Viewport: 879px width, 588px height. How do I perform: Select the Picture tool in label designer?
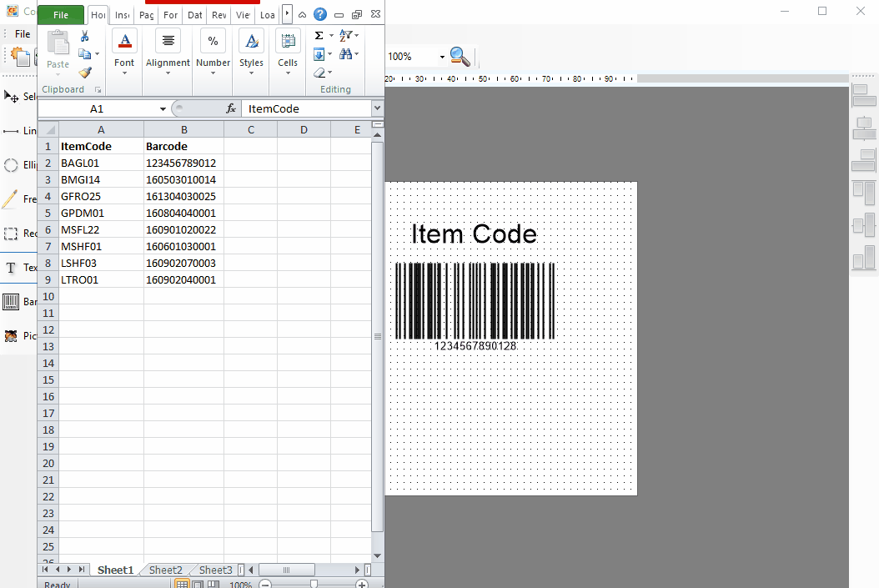coord(20,336)
